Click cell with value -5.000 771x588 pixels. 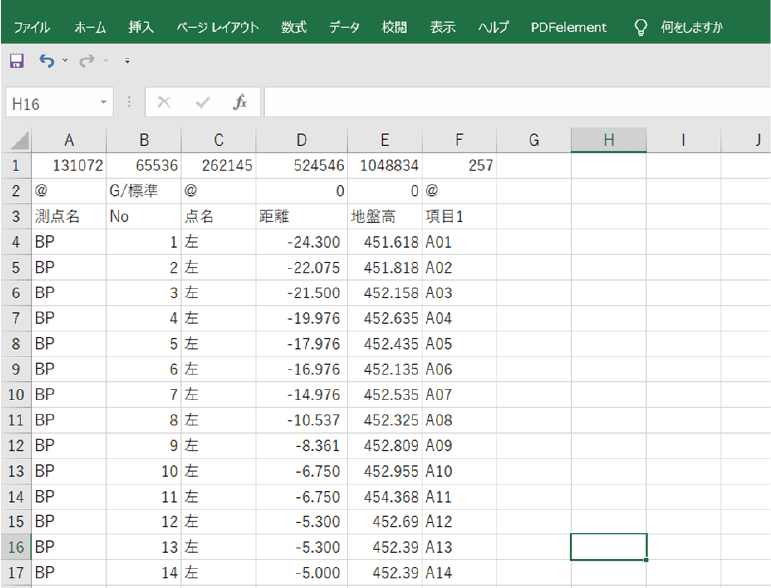pos(302,573)
